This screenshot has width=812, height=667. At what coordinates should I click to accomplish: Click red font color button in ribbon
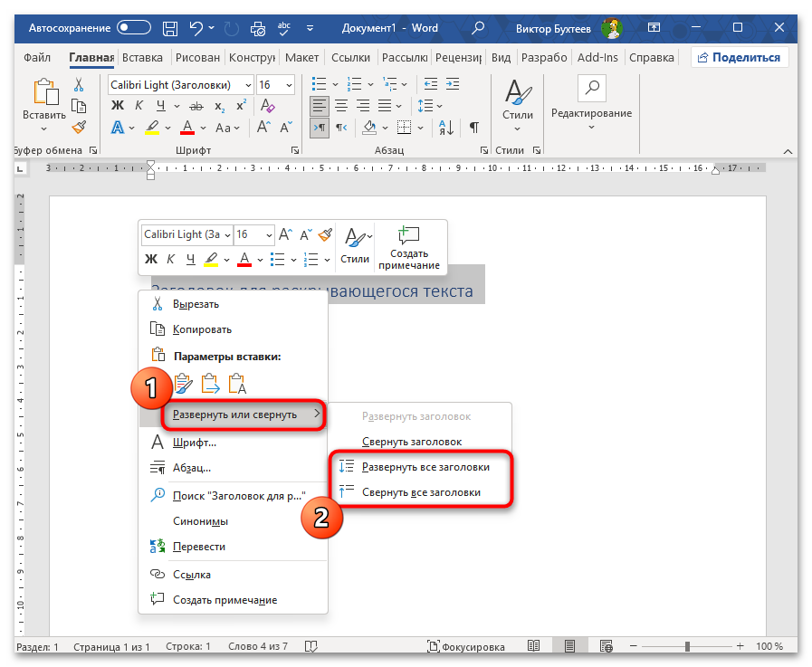coord(187,129)
